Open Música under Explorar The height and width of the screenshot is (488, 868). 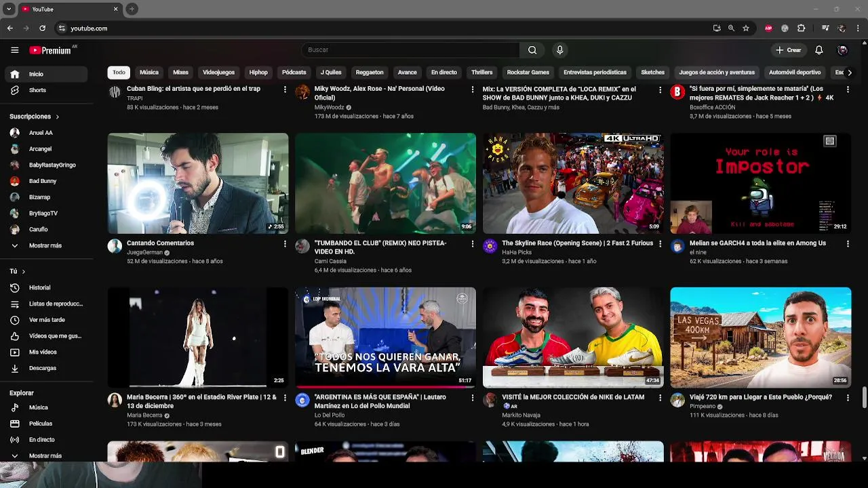click(x=47, y=407)
